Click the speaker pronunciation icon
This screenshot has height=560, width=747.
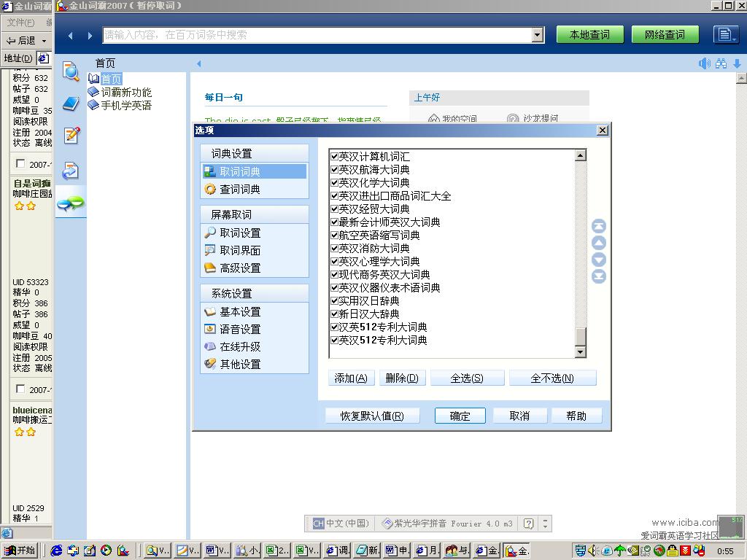pyautogui.click(x=704, y=63)
